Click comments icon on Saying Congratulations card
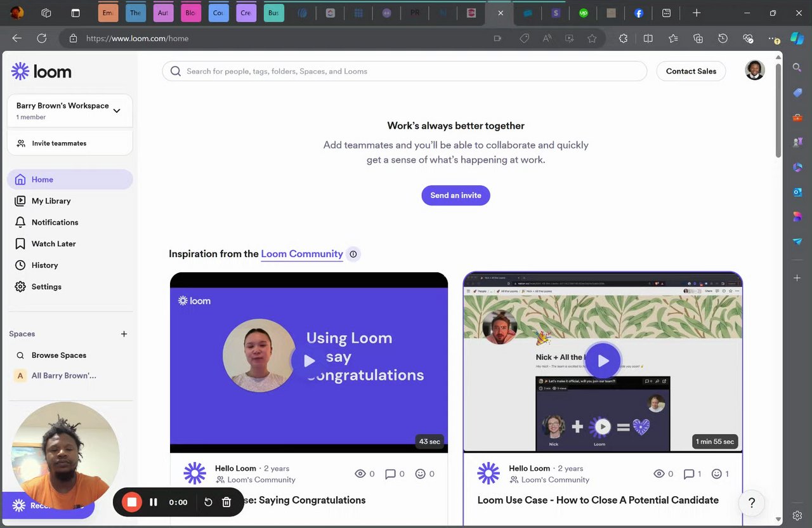 tap(391, 473)
